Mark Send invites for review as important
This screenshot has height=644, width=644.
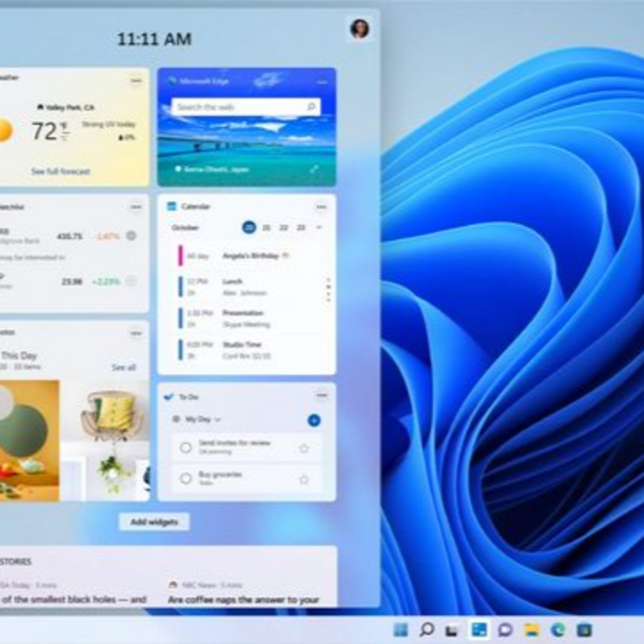(304, 448)
